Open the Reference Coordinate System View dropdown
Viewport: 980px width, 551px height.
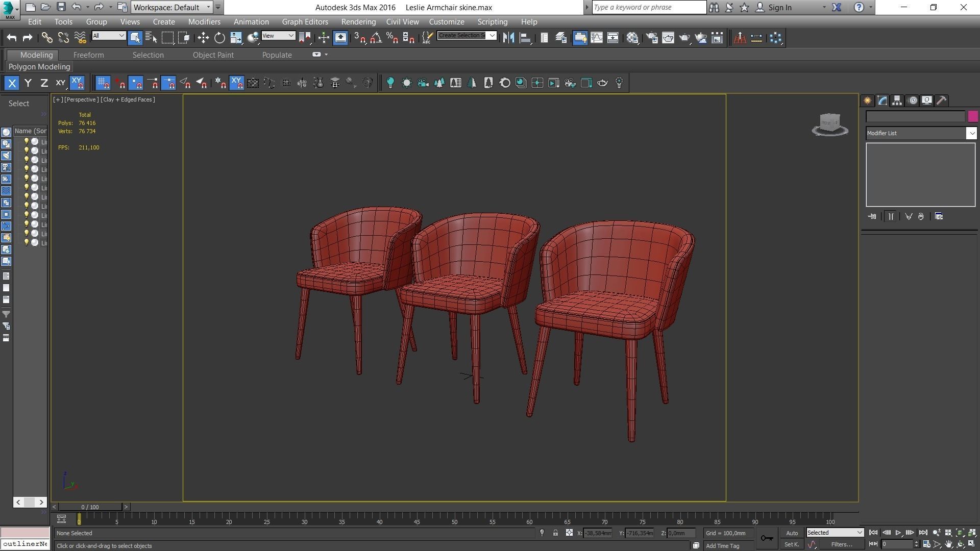point(278,35)
